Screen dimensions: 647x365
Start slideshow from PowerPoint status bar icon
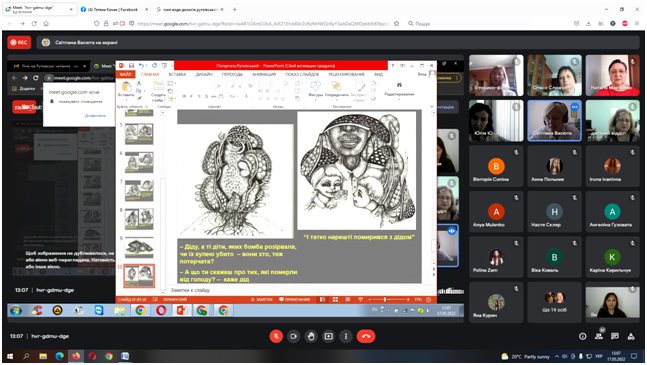(x=360, y=299)
